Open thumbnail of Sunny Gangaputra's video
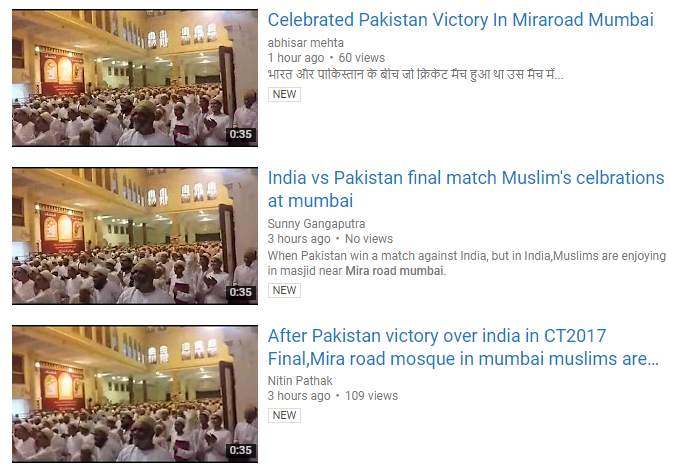690x471 pixels. (135, 236)
